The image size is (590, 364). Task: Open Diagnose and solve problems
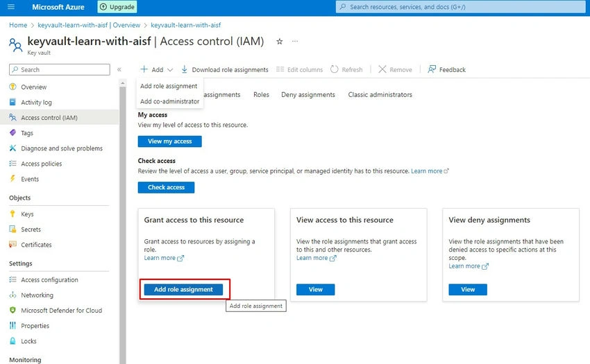pyautogui.click(x=60, y=148)
